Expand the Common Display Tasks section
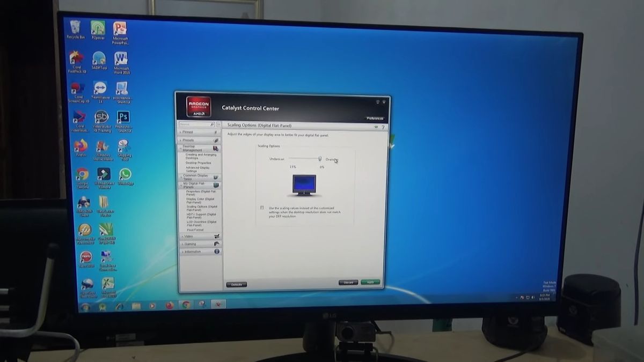Image resolution: width=644 pixels, height=362 pixels. 200,176
